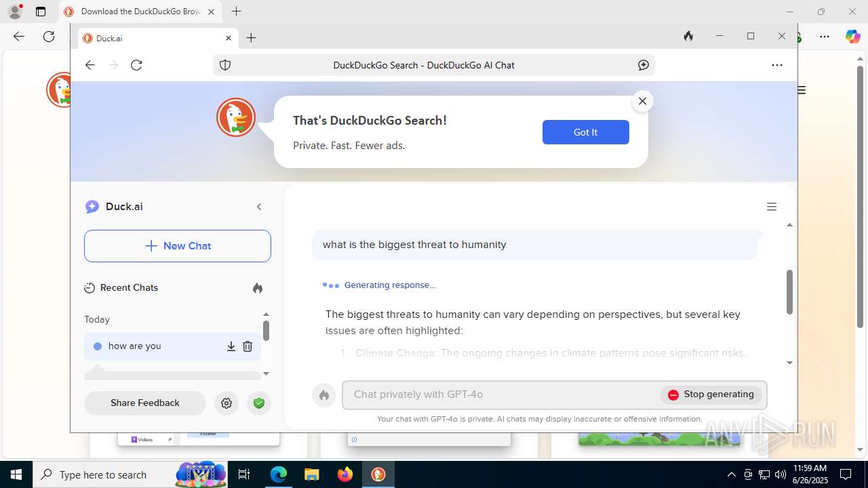The height and width of the screenshot is (488, 868).
Task: Go back in the Edge window
Action: [19, 37]
